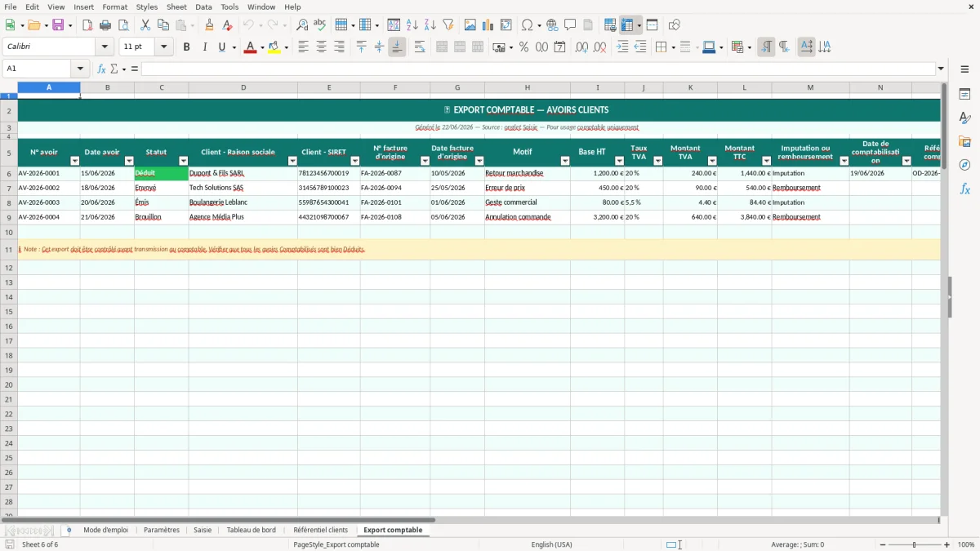Image resolution: width=980 pixels, height=551 pixels.
Task: Open the Motif column filter dropdown
Action: pyautogui.click(x=566, y=161)
